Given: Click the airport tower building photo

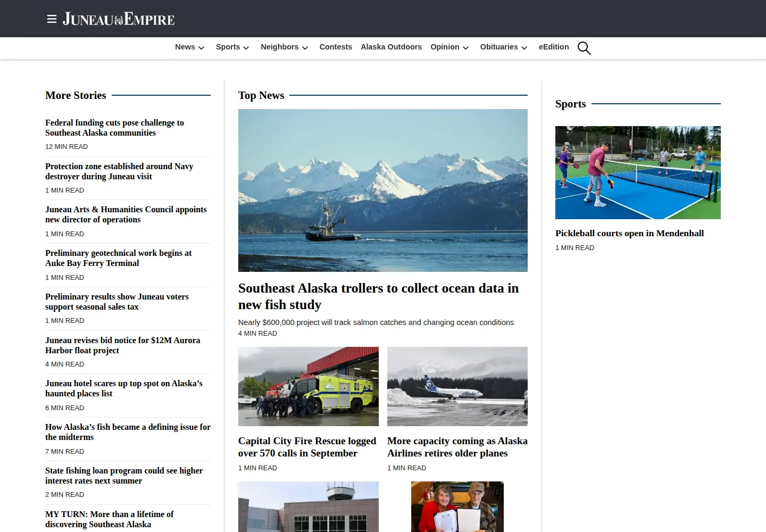Looking at the screenshot, I should [309, 506].
